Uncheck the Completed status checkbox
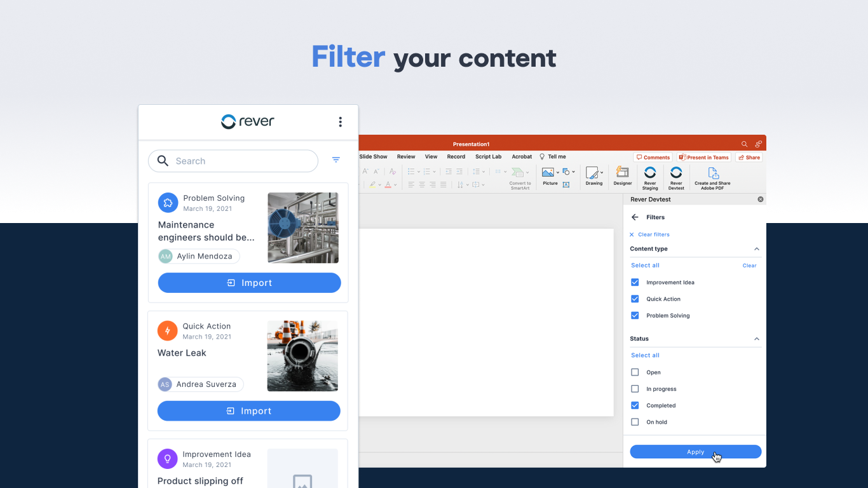The height and width of the screenshot is (488, 868). [635, 405]
